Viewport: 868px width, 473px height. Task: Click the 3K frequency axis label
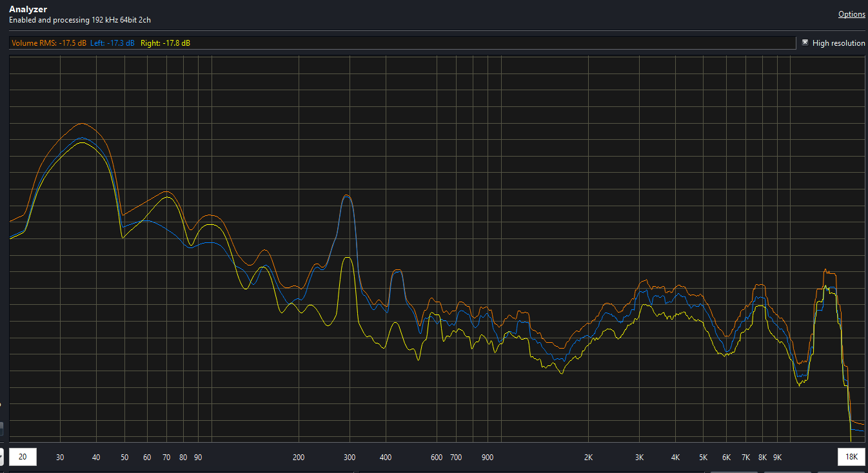(639, 458)
